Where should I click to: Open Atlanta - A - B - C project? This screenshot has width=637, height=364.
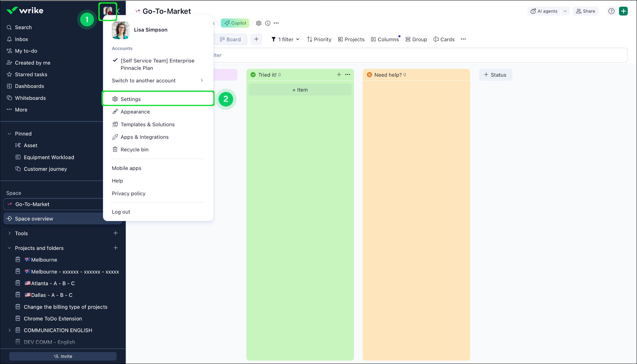49,284
